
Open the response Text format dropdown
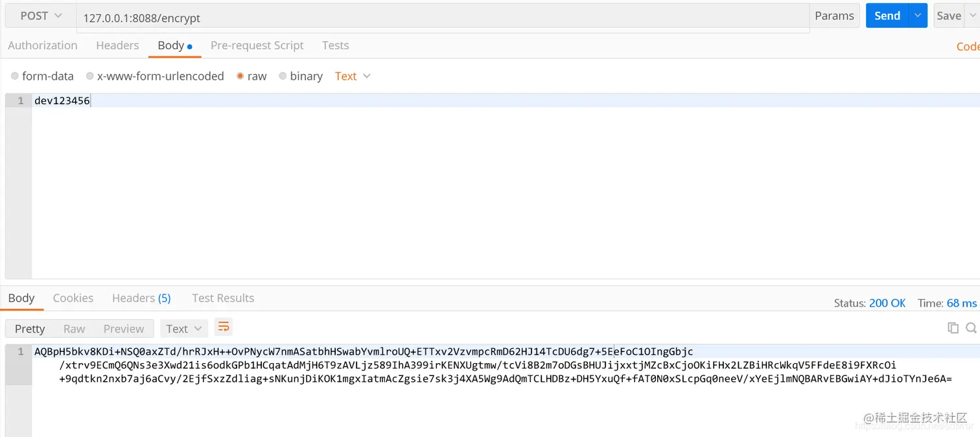[x=184, y=329]
